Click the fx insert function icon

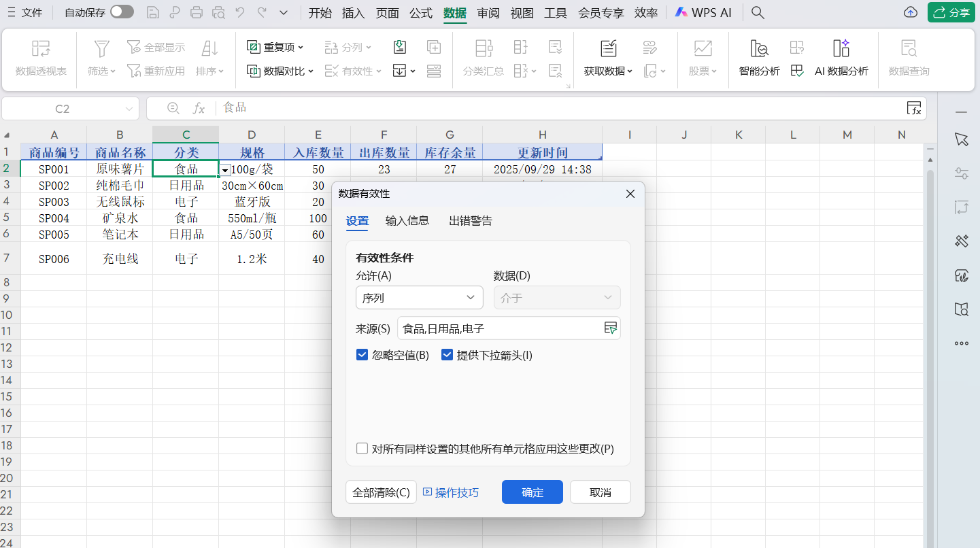[x=199, y=108]
